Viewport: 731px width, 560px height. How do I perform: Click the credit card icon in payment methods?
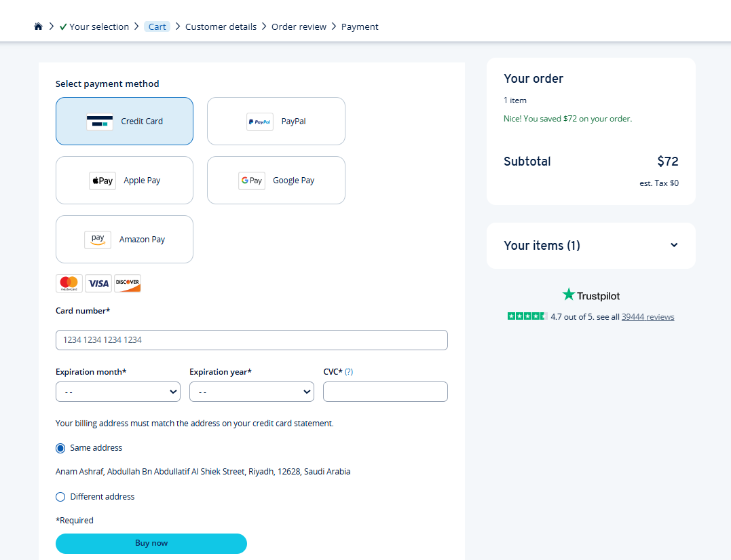[x=100, y=122]
